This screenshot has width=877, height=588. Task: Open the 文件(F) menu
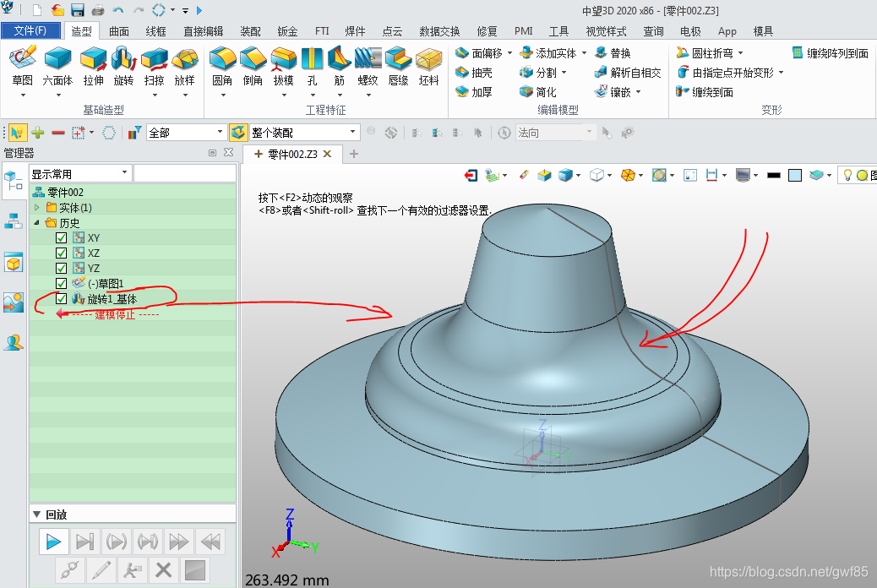pos(30,31)
